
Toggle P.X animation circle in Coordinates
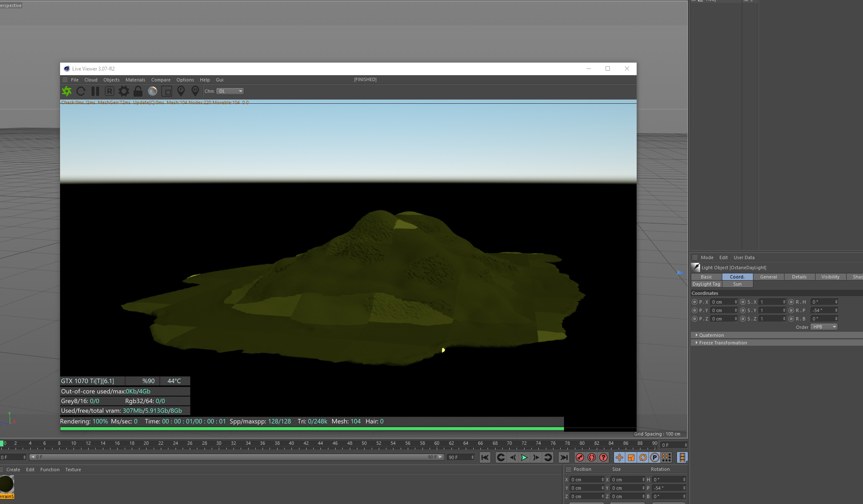click(x=695, y=302)
